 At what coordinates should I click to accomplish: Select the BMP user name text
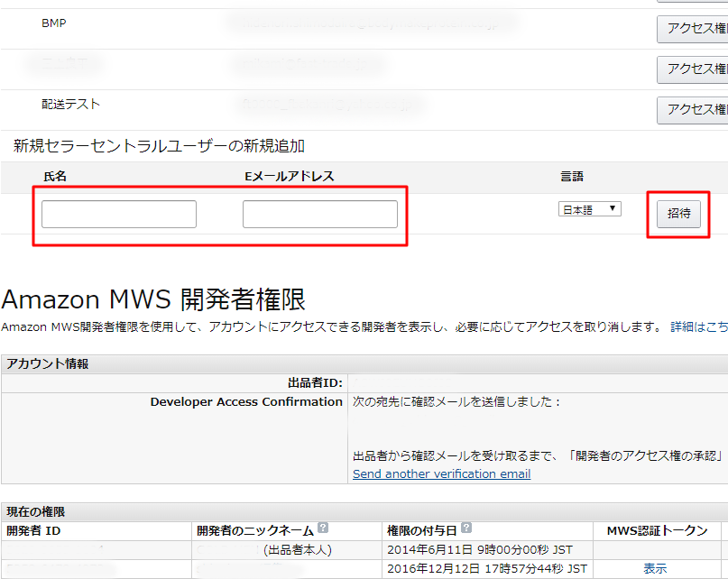(x=54, y=23)
